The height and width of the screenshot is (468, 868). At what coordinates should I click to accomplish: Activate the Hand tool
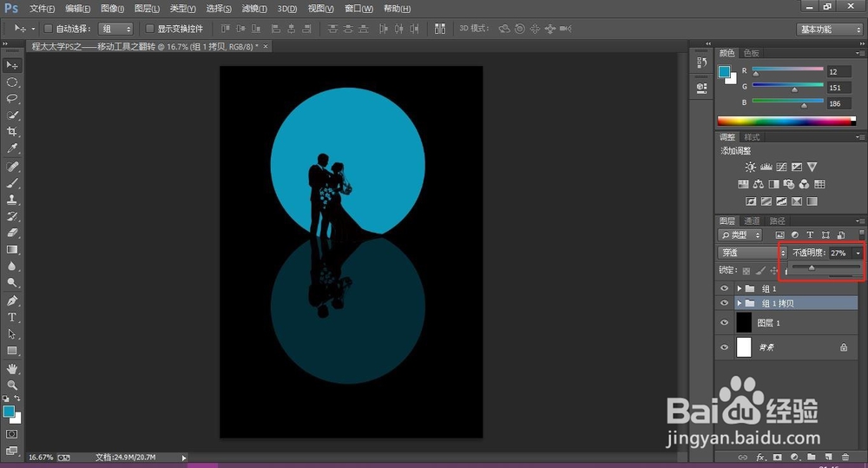pos(12,368)
